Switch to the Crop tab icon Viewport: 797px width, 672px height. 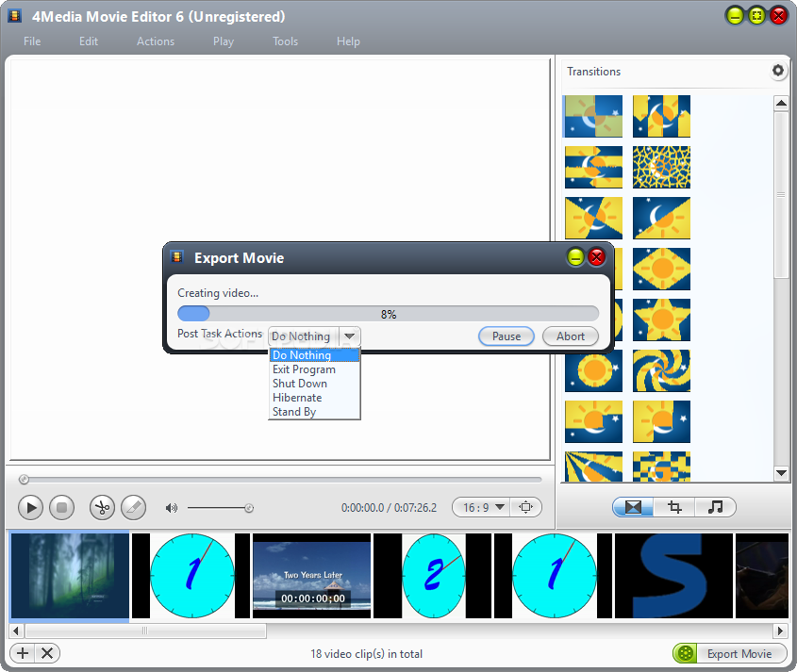[x=674, y=507]
